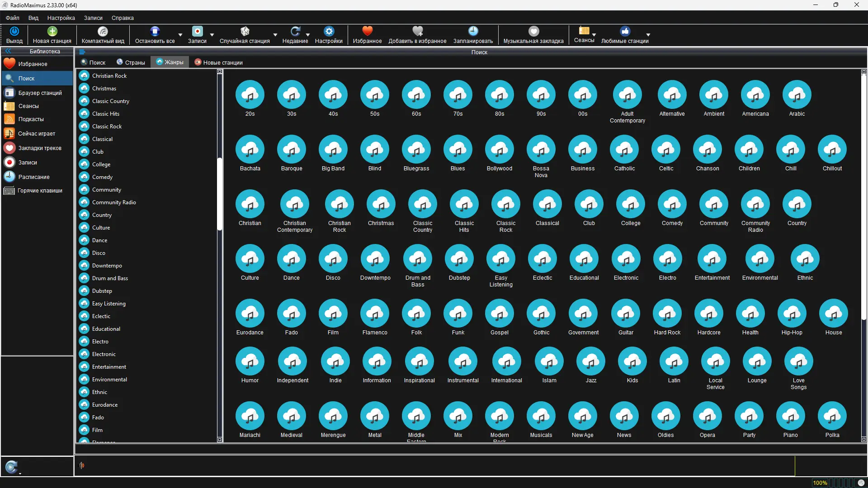Click Добавить в избранное heart icon
This screenshot has height=488, width=868.
pyautogui.click(x=417, y=31)
